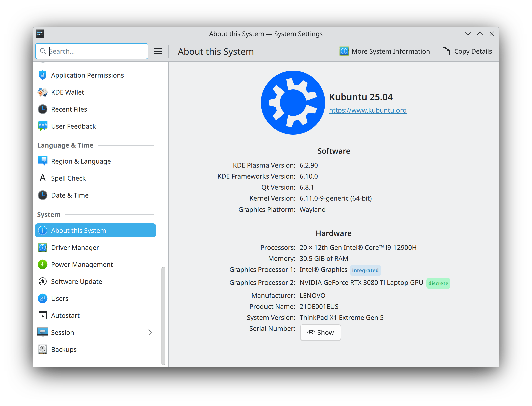
Task: Click Qt Version 6.8.1 value
Action: (x=307, y=187)
